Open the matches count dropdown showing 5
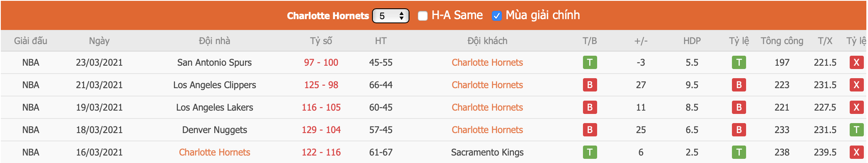This screenshot has height=163, width=868. (390, 16)
